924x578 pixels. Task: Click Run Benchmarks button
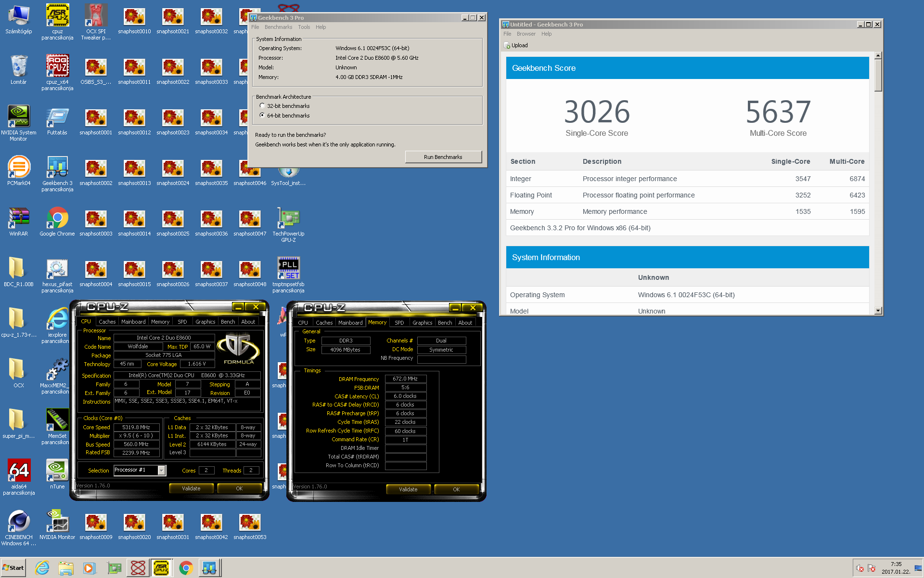(443, 157)
